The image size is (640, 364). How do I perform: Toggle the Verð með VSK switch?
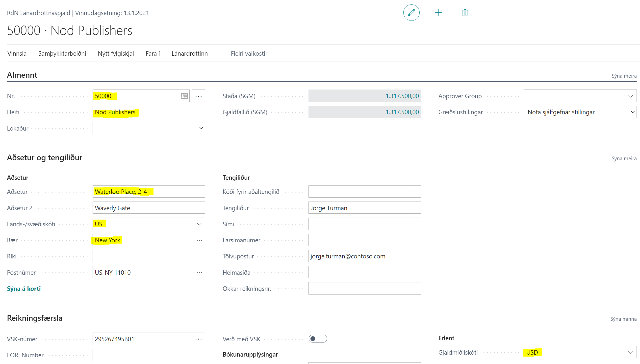318,339
